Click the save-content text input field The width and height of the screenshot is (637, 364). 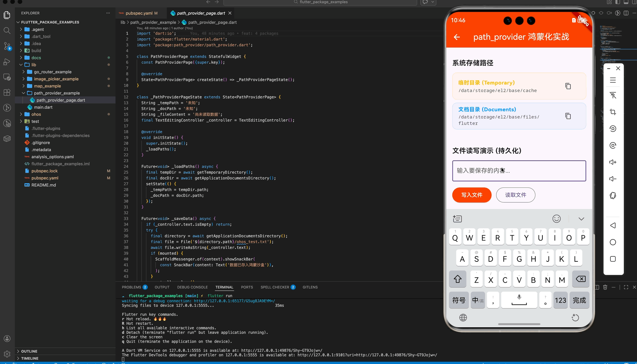tap(519, 171)
